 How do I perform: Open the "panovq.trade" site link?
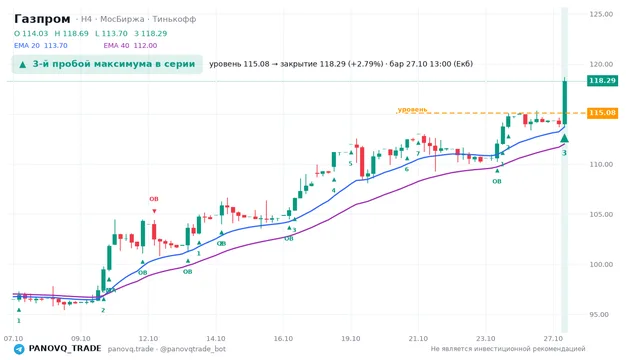131,349
